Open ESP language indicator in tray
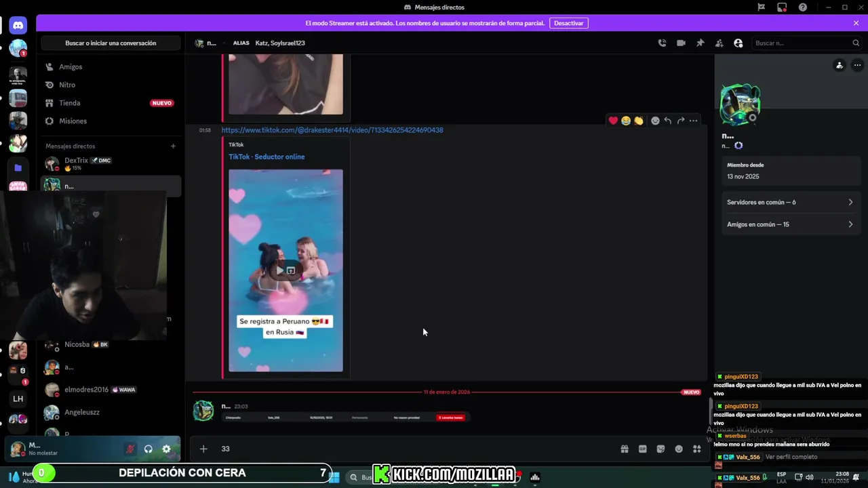The width and height of the screenshot is (868, 488). click(x=782, y=477)
